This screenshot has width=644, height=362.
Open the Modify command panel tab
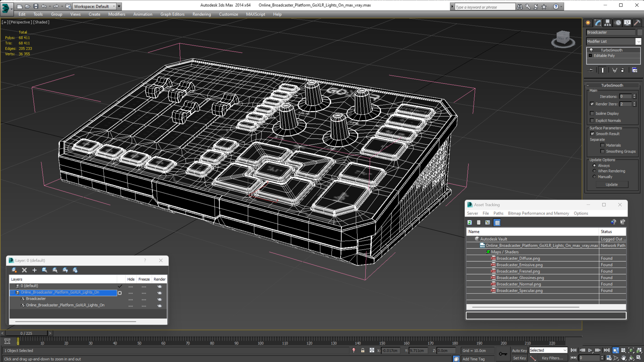coord(598,23)
